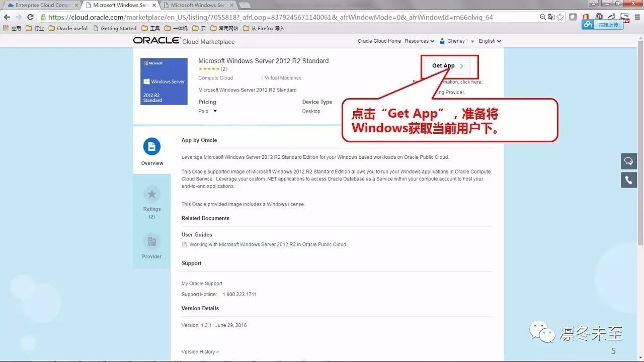
Task: Click the chat bubble side icon
Action: 629,161
